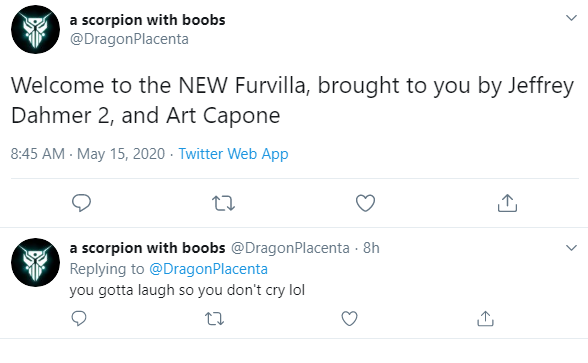Open the main tweet author's profile picture
Screen dimensions: 588x363
pos(35,29)
